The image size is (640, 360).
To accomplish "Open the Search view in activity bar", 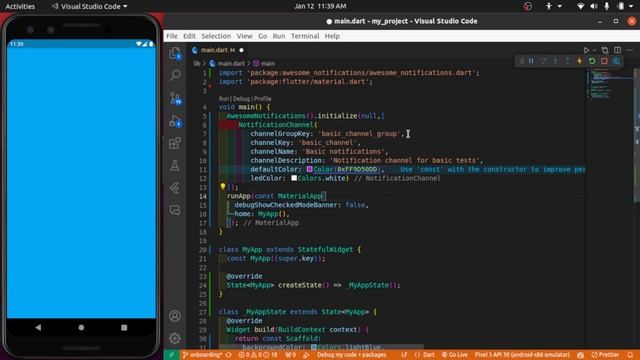I will point(175,75).
